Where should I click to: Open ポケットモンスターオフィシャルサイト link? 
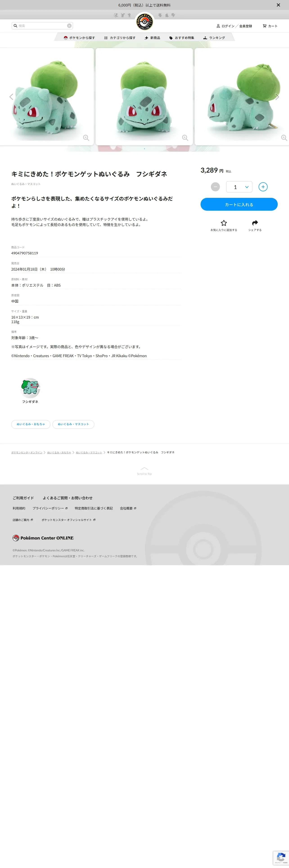69,520
